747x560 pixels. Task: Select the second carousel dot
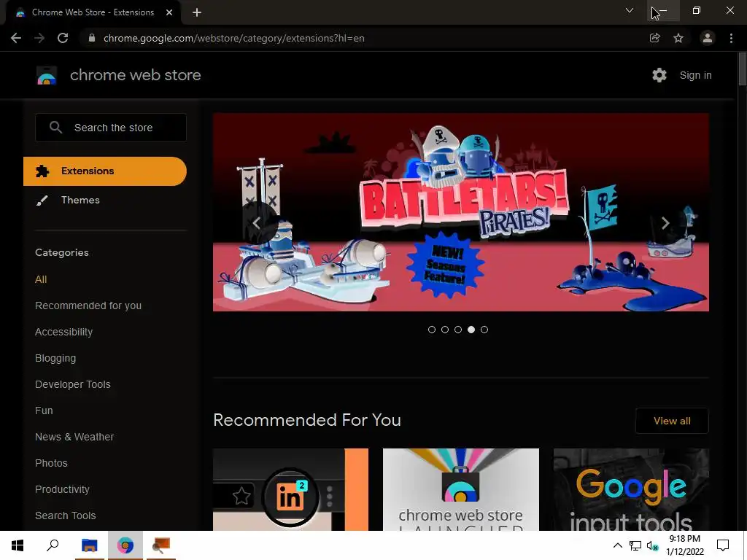445,330
